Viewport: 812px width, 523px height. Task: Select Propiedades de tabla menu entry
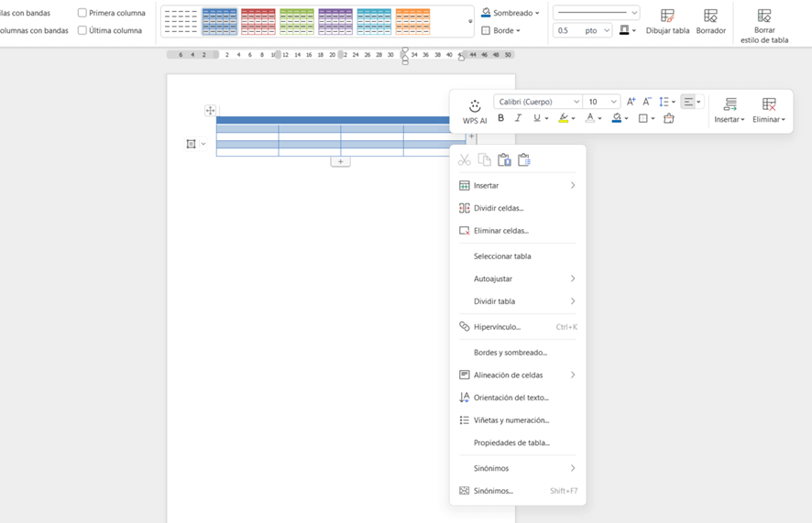(x=511, y=442)
